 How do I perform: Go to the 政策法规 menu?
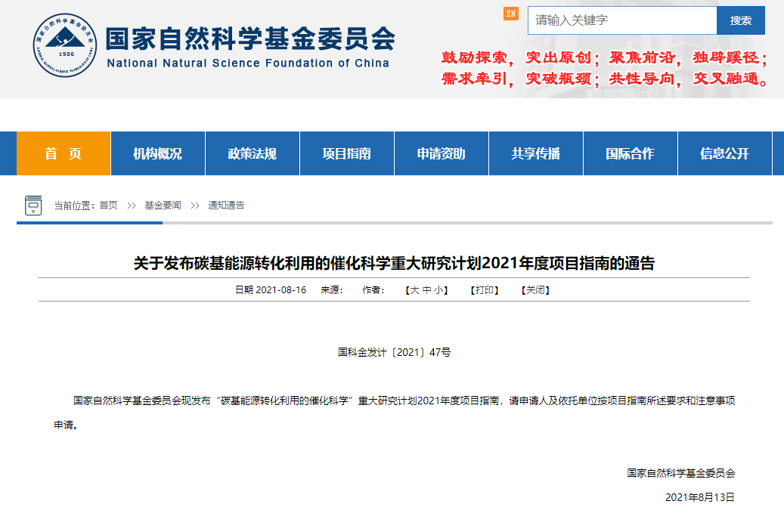pyautogui.click(x=252, y=153)
